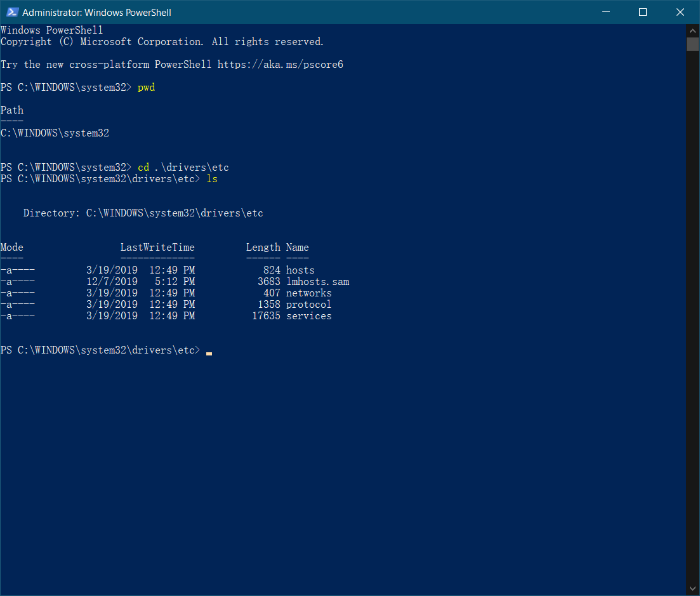This screenshot has width=700, height=596.
Task: Click the networks file entry
Action: point(308,293)
